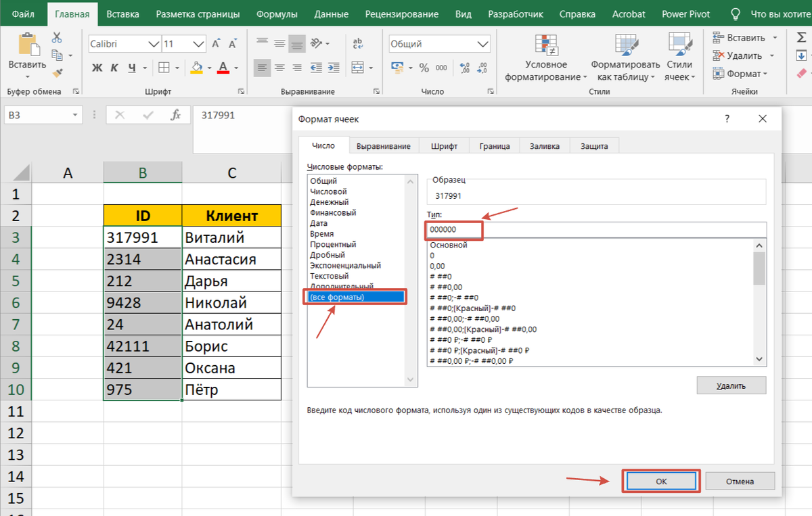Image resolution: width=812 pixels, height=516 pixels.
Task: Open the Общий number format dropdown
Action: [x=483, y=44]
